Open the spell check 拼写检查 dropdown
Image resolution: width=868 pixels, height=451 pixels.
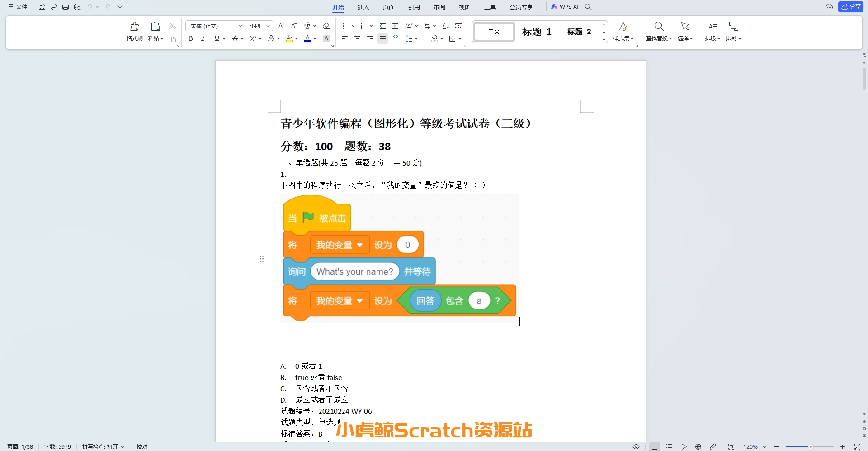coord(103,446)
